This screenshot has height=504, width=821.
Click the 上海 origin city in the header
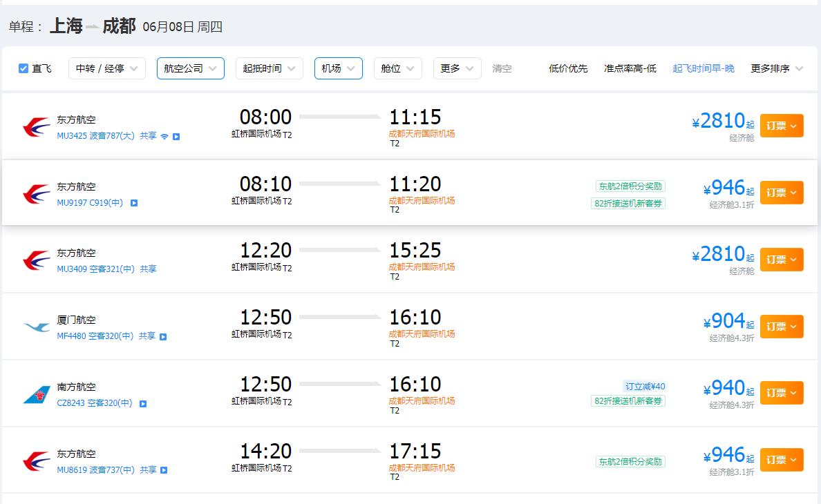pyautogui.click(x=66, y=26)
